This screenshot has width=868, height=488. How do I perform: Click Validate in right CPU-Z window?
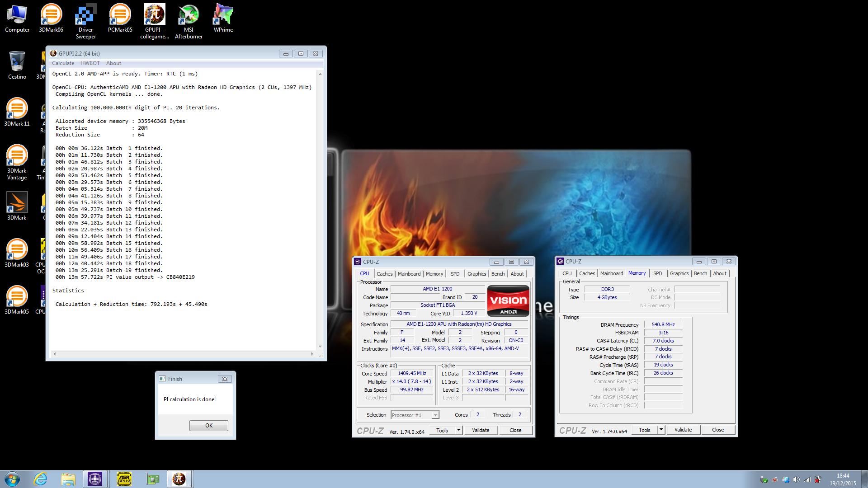coord(683,430)
